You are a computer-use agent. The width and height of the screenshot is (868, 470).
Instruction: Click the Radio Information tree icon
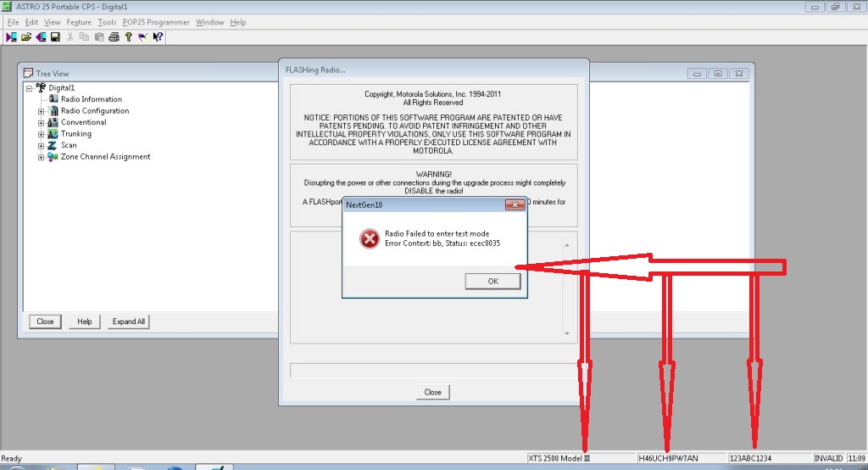coord(53,98)
